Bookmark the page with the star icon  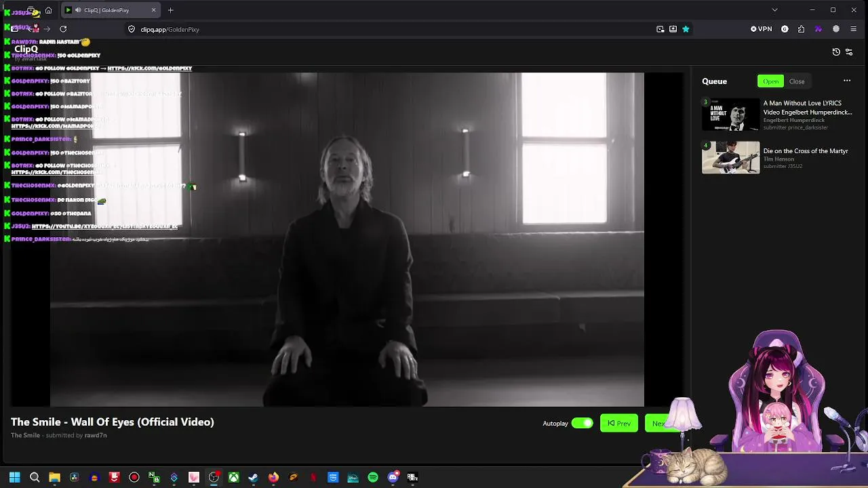coord(686,29)
